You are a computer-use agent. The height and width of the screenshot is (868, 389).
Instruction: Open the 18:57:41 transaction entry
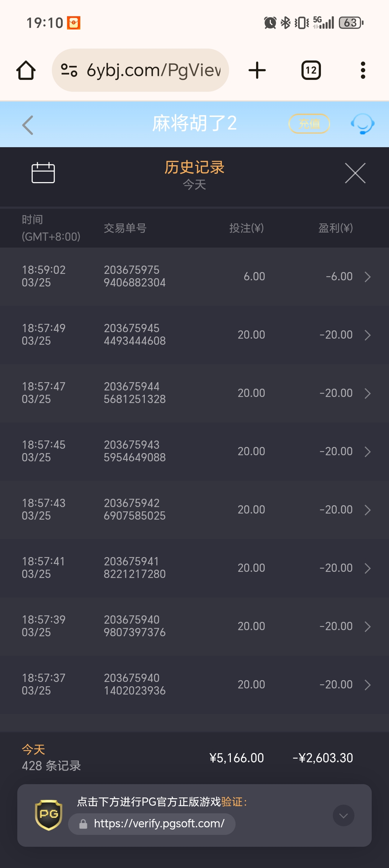(x=194, y=568)
